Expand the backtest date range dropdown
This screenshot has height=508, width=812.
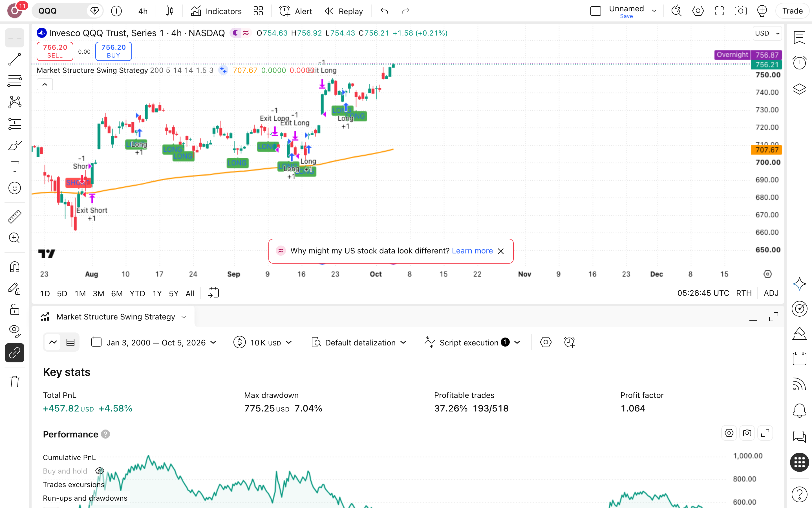(x=154, y=342)
